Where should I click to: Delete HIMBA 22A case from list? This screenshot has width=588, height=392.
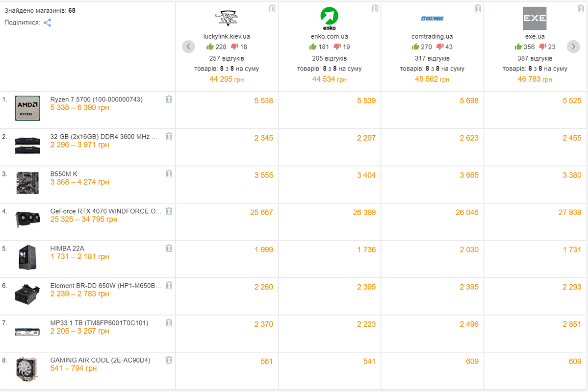[x=169, y=248]
